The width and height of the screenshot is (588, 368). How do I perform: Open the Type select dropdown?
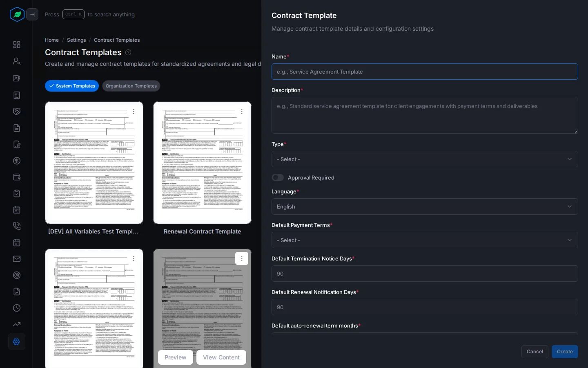point(425,159)
